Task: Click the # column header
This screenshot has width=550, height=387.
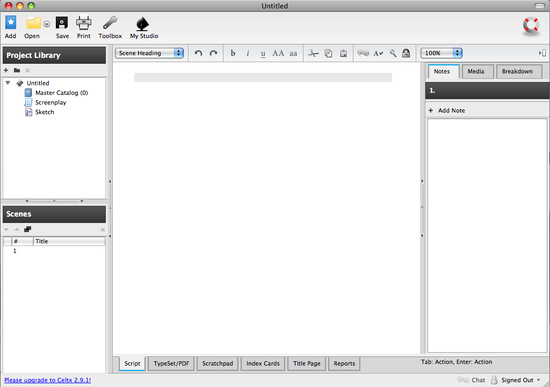Action: coord(22,241)
